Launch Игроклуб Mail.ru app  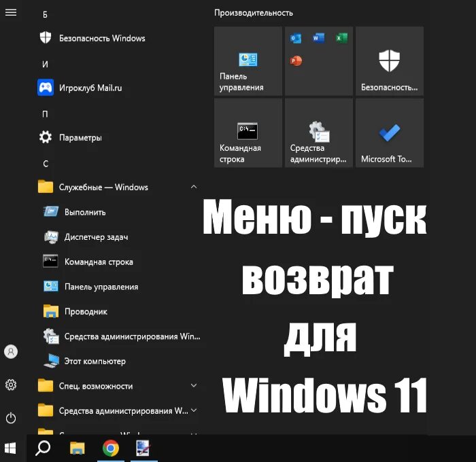118,88
